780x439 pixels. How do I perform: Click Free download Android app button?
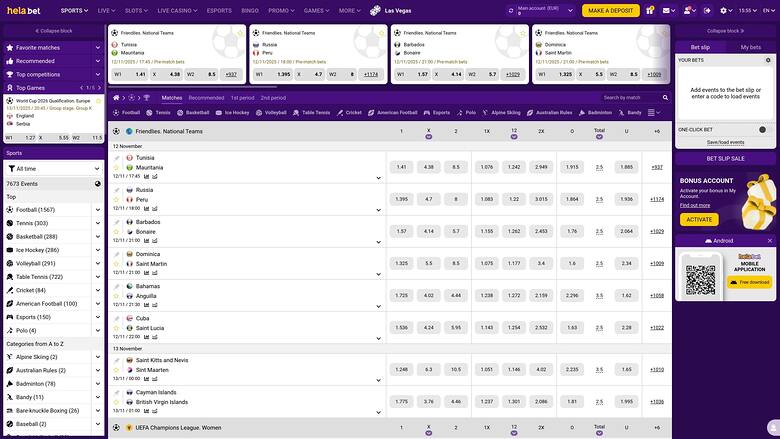pos(750,282)
